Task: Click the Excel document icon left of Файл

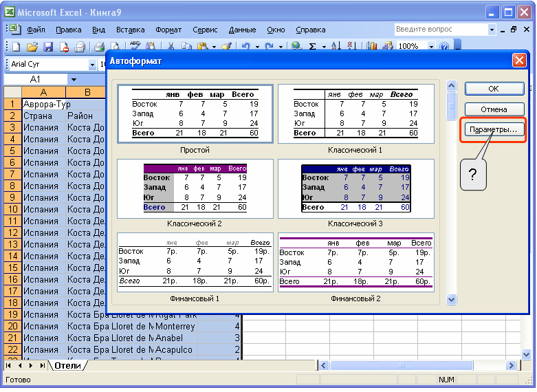Action: tap(14, 30)
